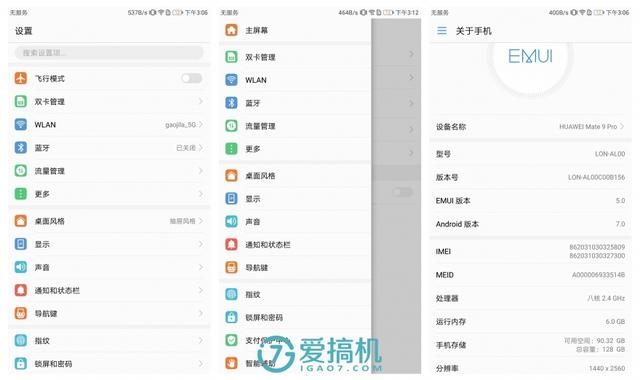Expand 设备名称 chevron beside HUAWEI Mate 9 Pro

point(622,127)
